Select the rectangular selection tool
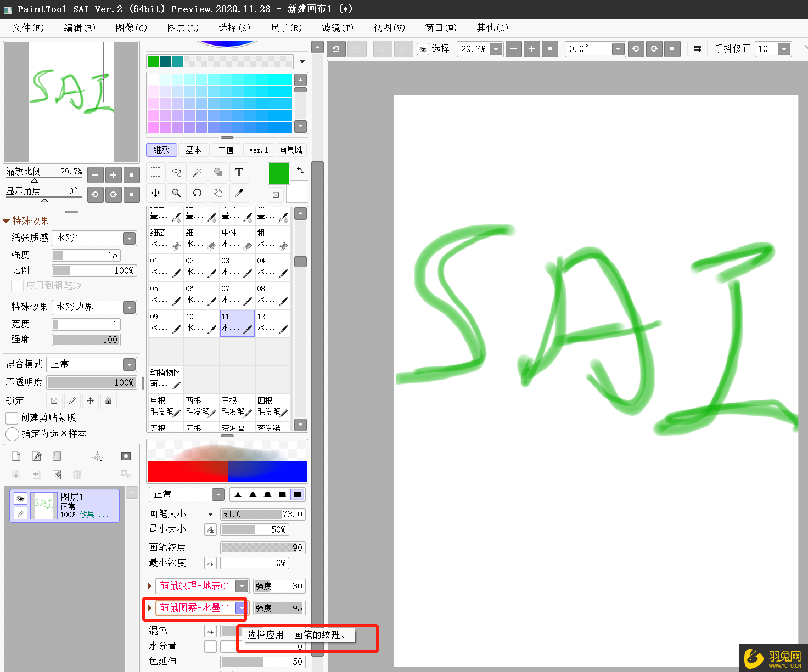 point(155,172)
